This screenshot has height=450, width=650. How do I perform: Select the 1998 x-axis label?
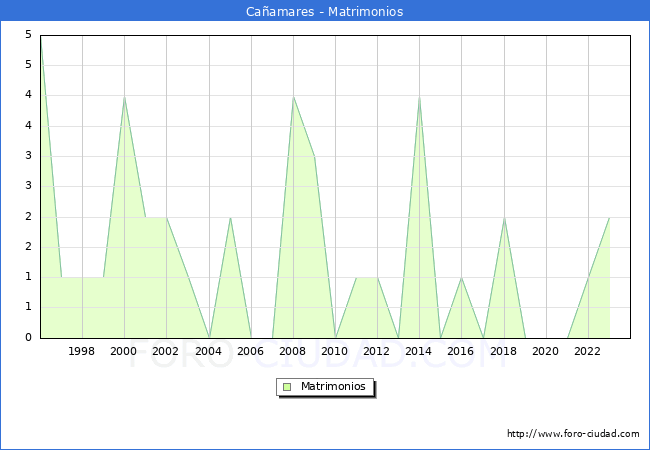tap(81, 351)
